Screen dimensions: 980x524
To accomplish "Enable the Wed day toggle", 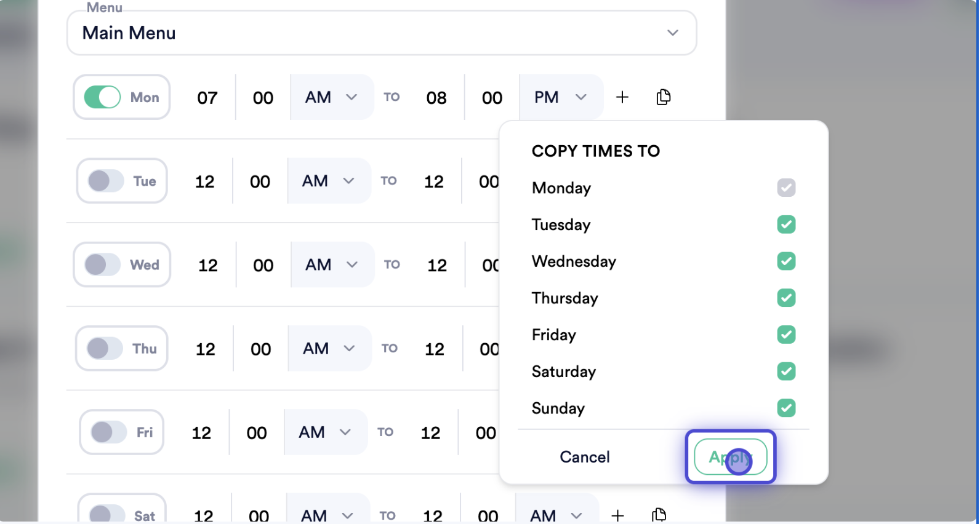I will [102, 264].
